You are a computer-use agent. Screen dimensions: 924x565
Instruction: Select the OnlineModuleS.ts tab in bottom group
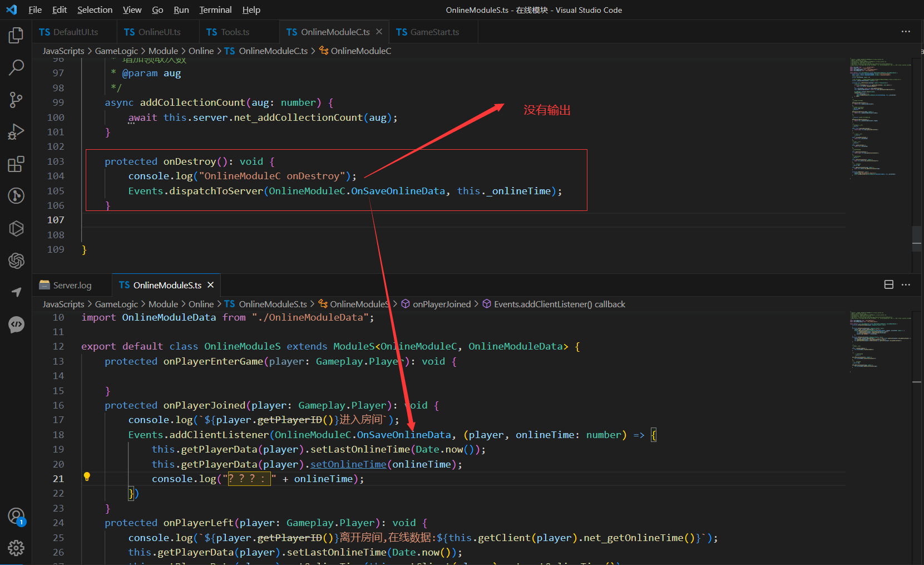(x=167, y=285)
